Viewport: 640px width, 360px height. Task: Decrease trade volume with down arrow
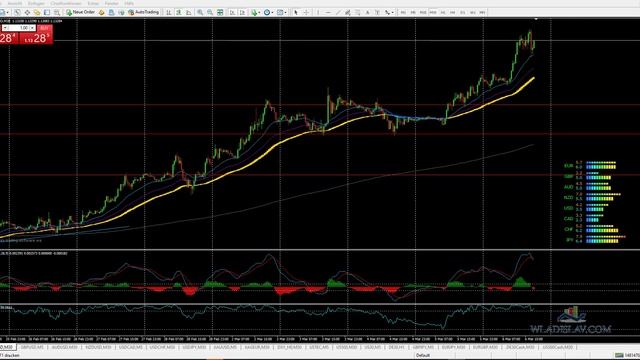pyautogui.click(x=5, y=28)
